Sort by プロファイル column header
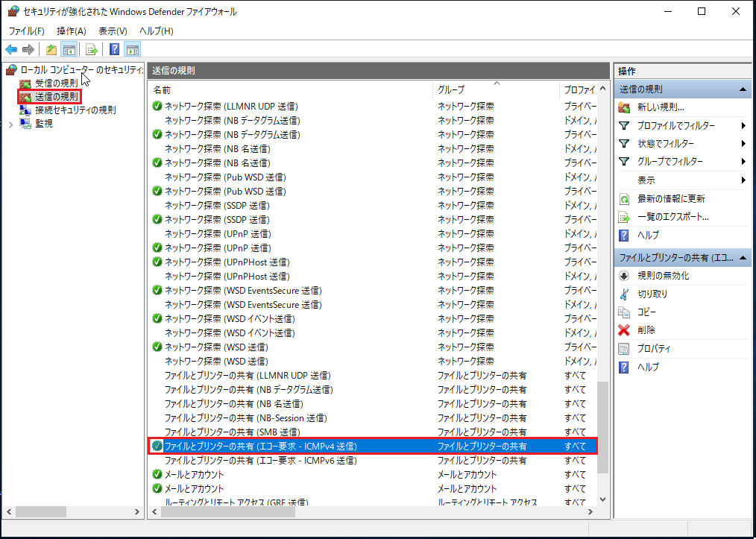Image resolution: width=756 pixels, height=539 pixels. coord(579,89)
